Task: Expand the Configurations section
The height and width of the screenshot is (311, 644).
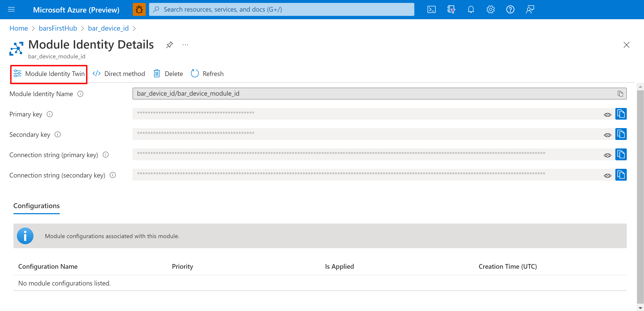Action: click(36, 205)
